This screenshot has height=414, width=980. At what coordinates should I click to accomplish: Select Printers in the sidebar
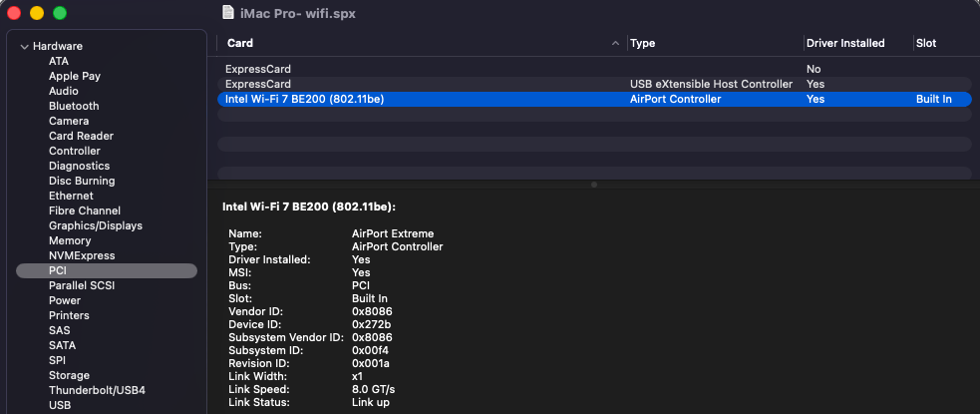pyautogui.click(x=69, y=316)
